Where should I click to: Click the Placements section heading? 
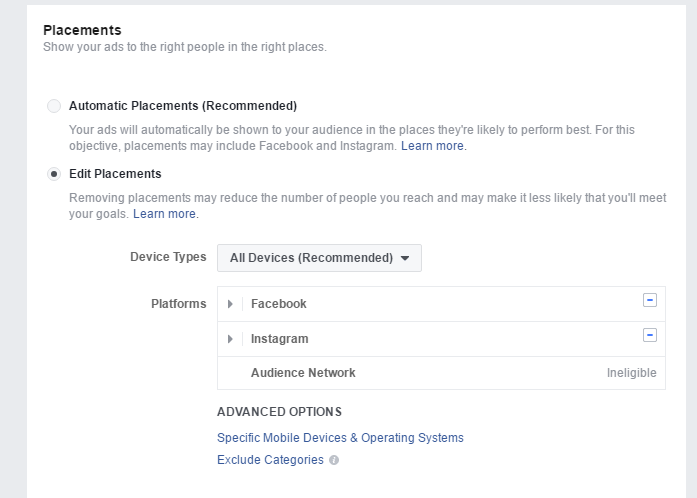coord(82,31)
